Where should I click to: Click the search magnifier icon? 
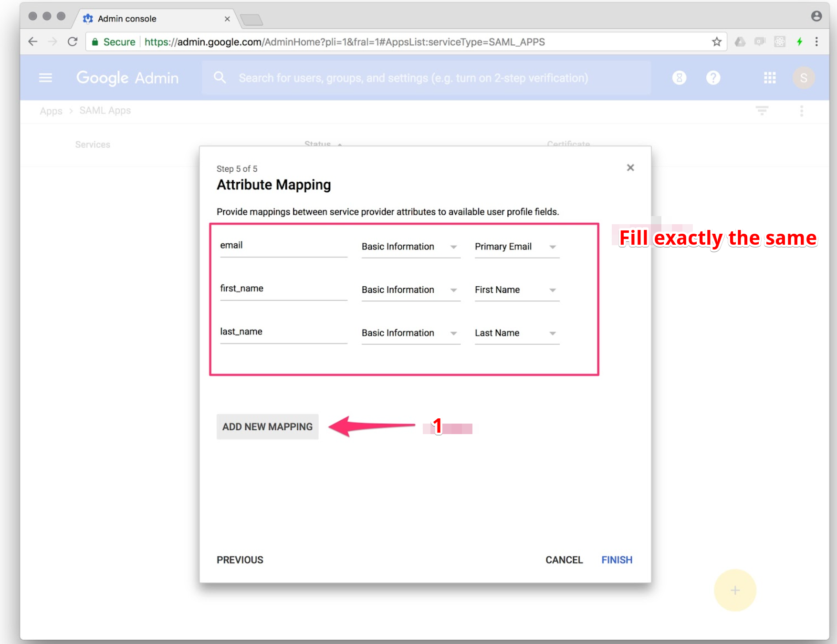pyautogui.click(x=220, y=78)
